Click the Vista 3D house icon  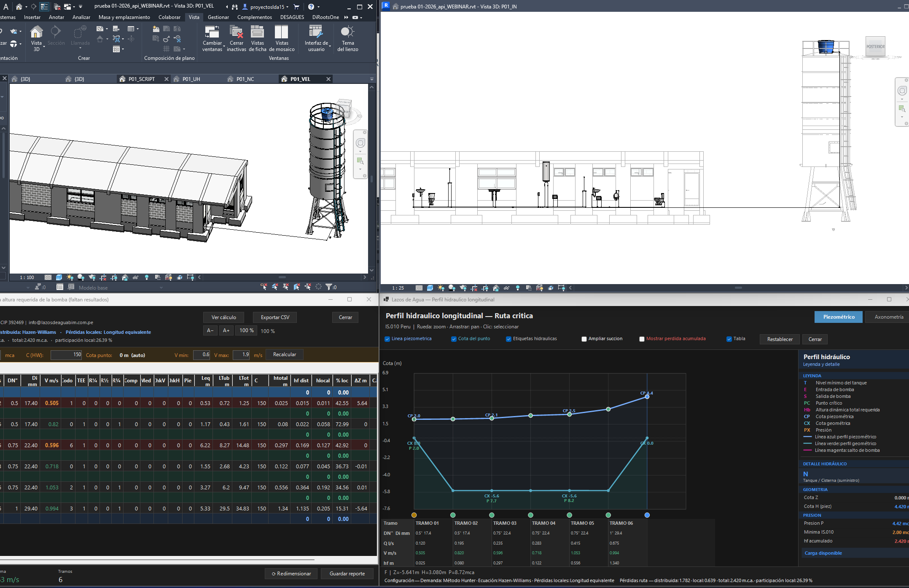click(x=37, y=32)
